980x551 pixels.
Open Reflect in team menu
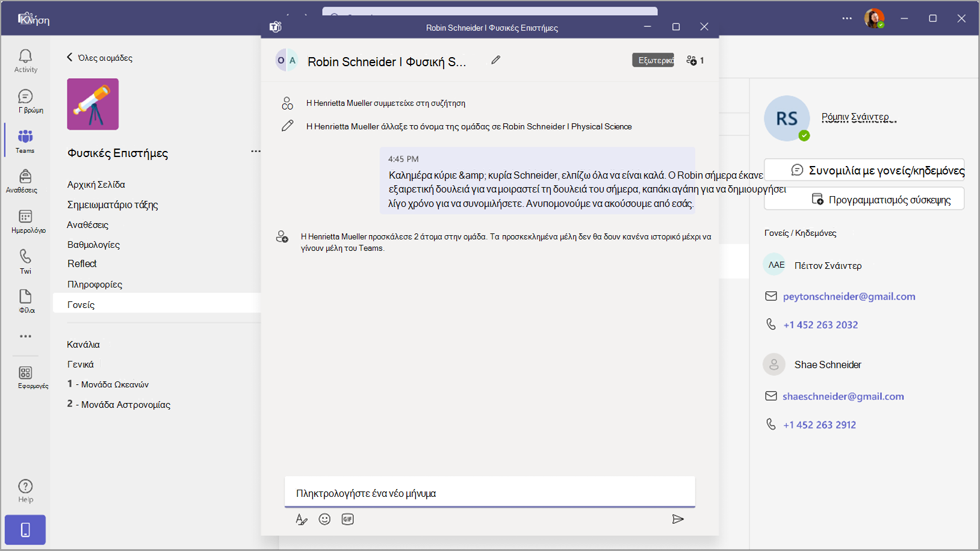click(82, 263)
